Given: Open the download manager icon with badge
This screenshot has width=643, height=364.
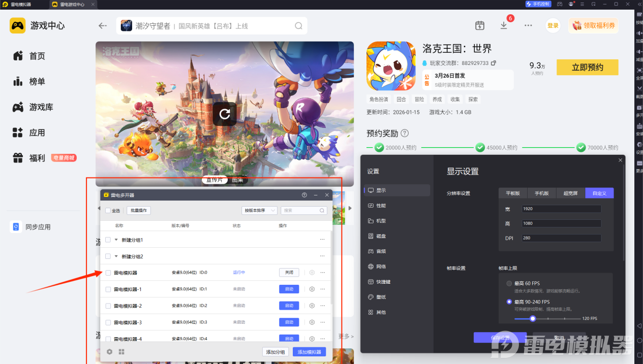Looking at the screenshot, I should tap(504, 25).
